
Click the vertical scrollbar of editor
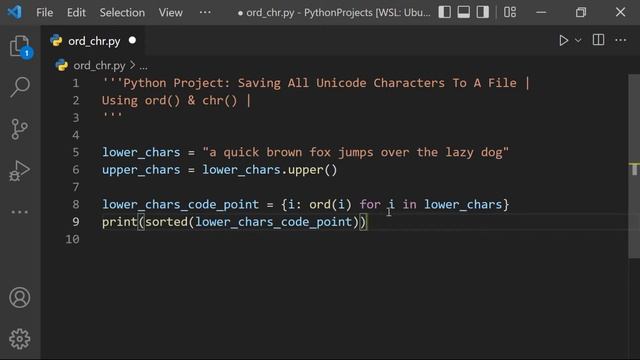point(634,166)
